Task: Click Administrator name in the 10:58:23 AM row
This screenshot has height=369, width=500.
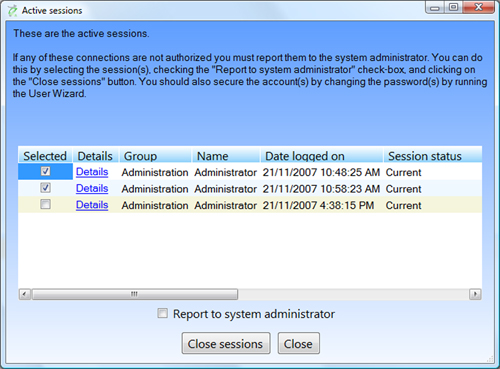Action: tap(226, 189)
